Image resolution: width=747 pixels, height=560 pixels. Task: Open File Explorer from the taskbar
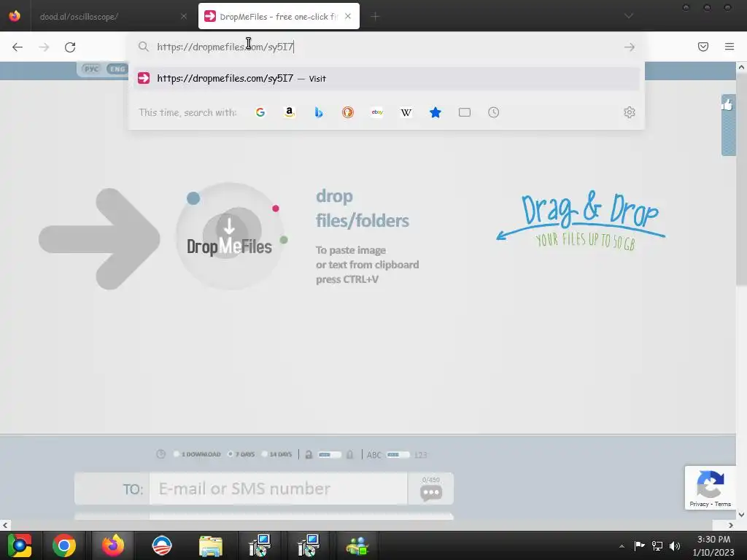click(x=211, y=545)
